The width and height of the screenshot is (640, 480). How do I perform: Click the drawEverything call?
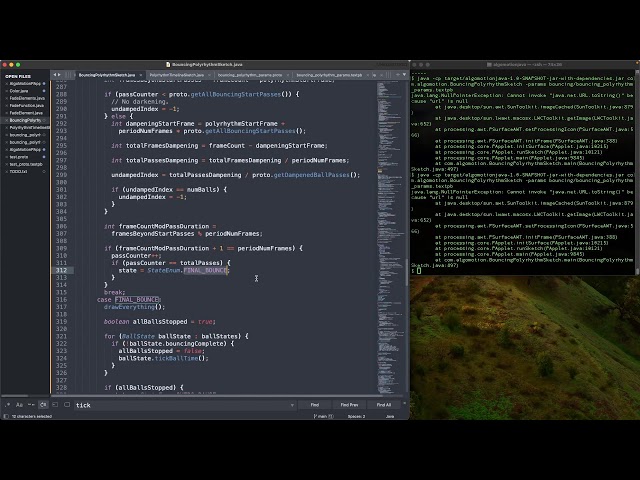(x=129, y=307)
